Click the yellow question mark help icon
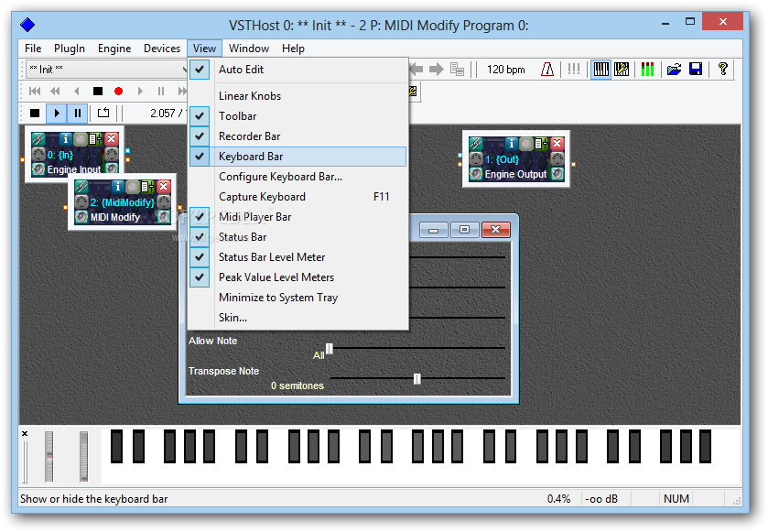 pyautogui.click(x=722, y=69)
